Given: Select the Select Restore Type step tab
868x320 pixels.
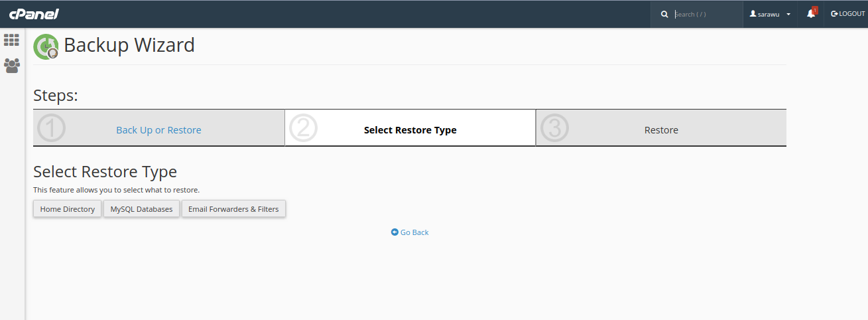Looking at the screenshot, I should coord(410,130).
